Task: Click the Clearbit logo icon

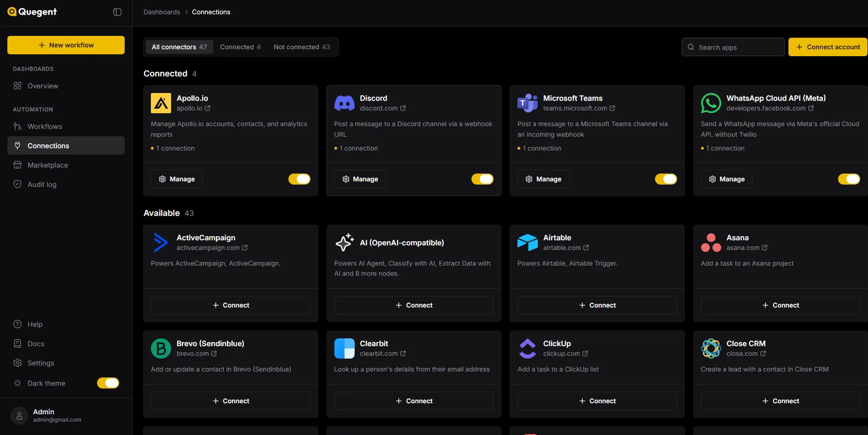Action: click(345, 348)
